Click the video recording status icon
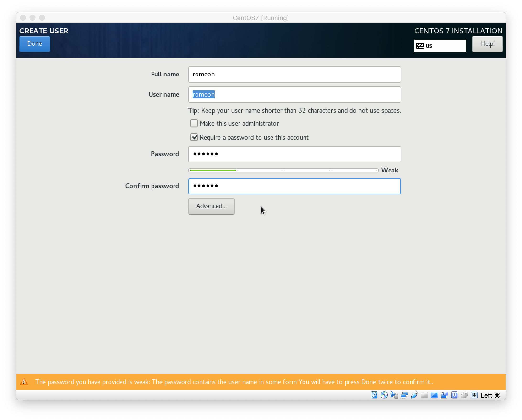Screen dimensions: 522x420 tap(444, 395)
